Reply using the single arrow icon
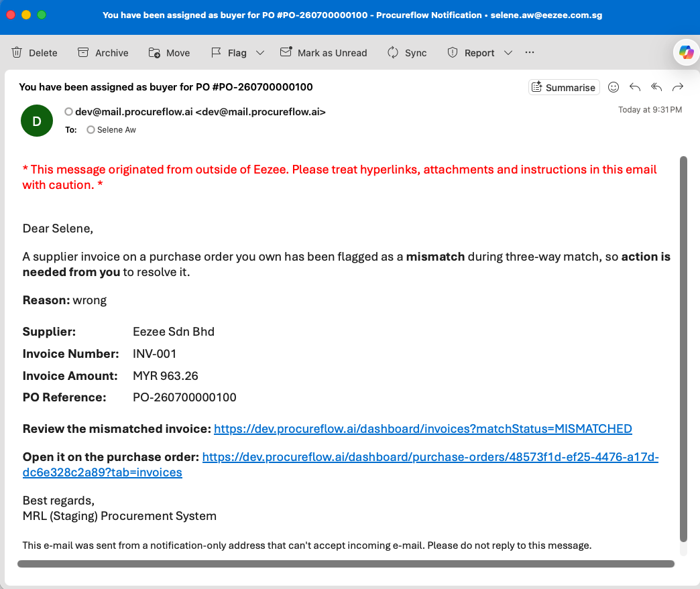The height and width of the screenshot is (589, 700). (x=635, y=87)
